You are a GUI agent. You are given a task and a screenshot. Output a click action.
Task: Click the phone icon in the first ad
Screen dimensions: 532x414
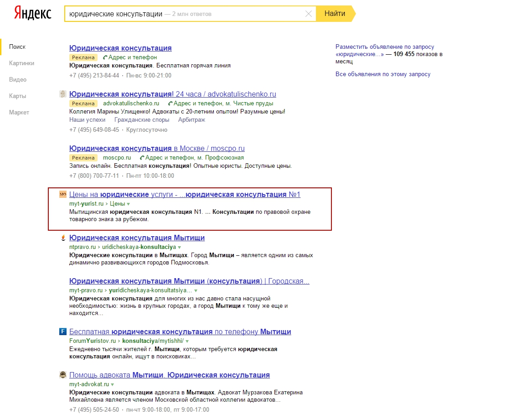[105, 57]
